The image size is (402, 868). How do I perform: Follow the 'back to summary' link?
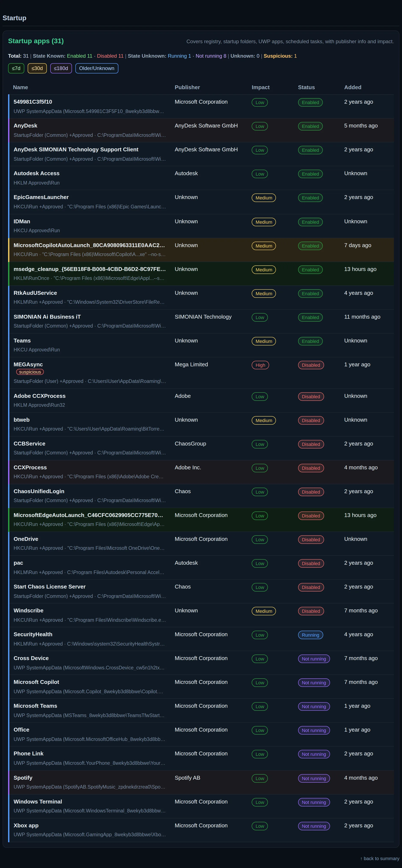(x=380, y=858)
